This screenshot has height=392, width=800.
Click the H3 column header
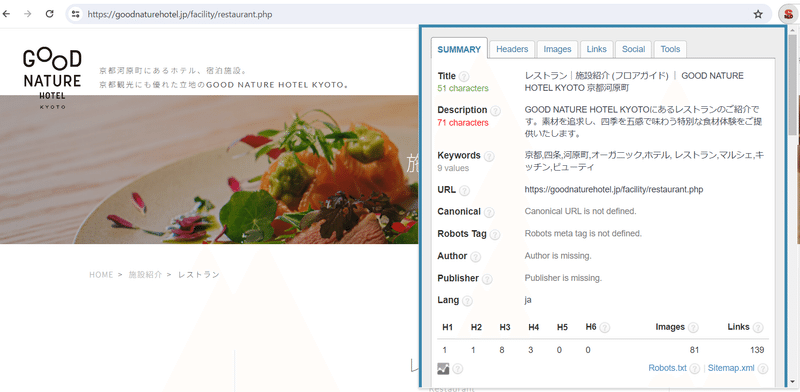coord(505,328)
